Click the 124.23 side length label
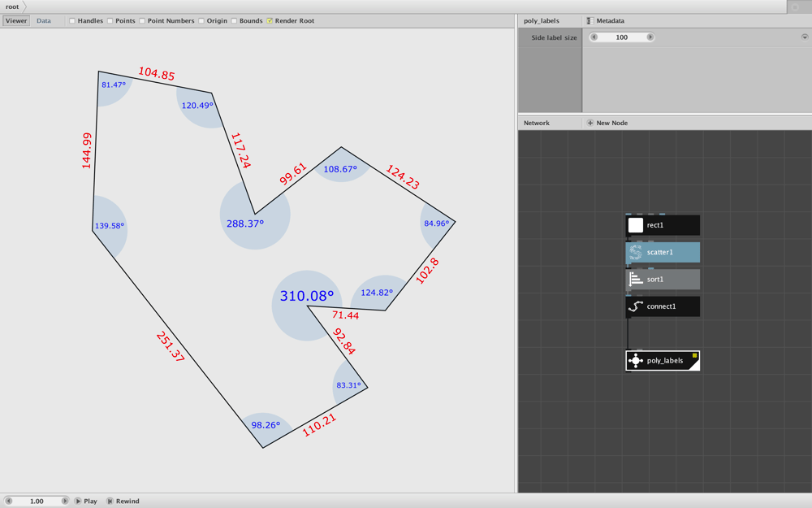Viewport: 812px width, 508px height. pyautogui.click(x=403, y=176)
